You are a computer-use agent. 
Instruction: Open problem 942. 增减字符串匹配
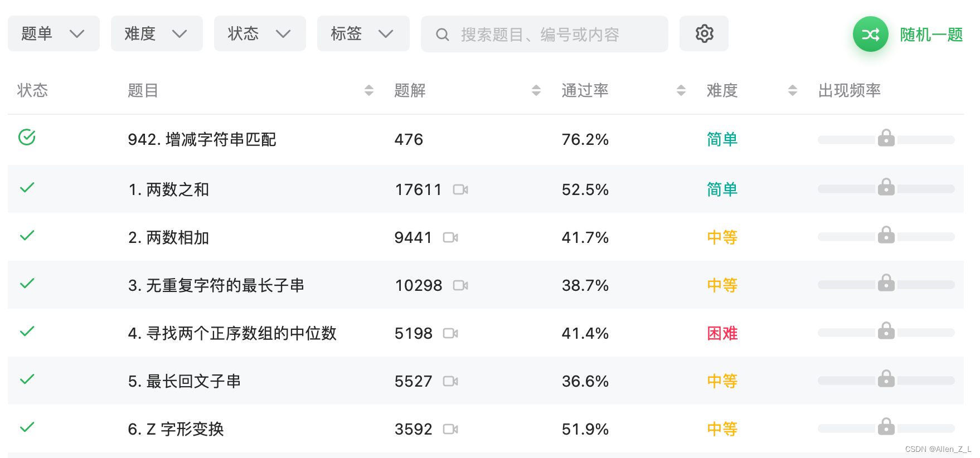click(x=202, y=139)
